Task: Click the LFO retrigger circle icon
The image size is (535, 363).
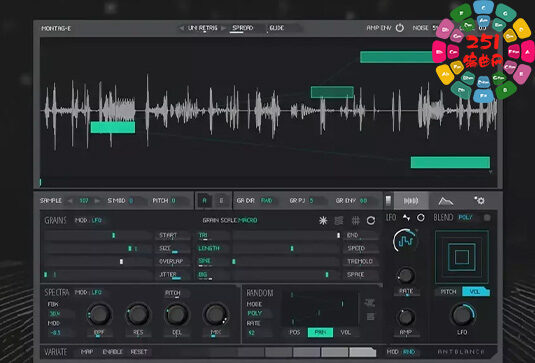Action: tap(421, 218)
